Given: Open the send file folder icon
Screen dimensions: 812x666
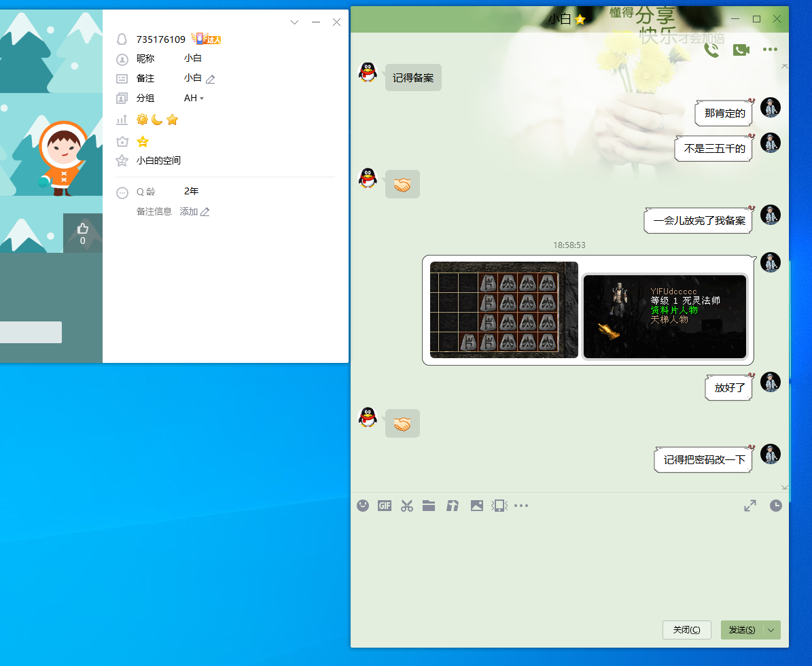Looking at the screenshot, I should (x=429, y=506).
